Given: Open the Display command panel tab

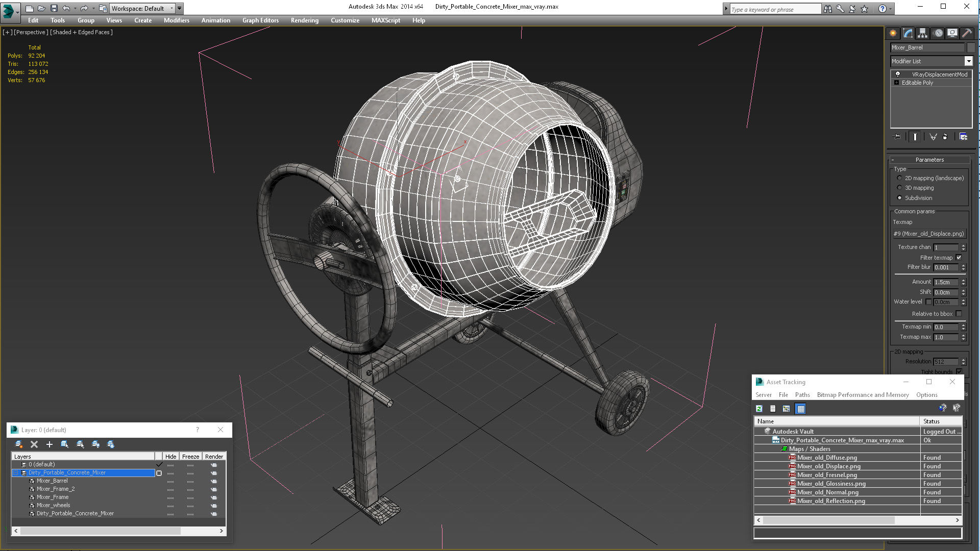Looking at the screenshot, I should (952, 33).
